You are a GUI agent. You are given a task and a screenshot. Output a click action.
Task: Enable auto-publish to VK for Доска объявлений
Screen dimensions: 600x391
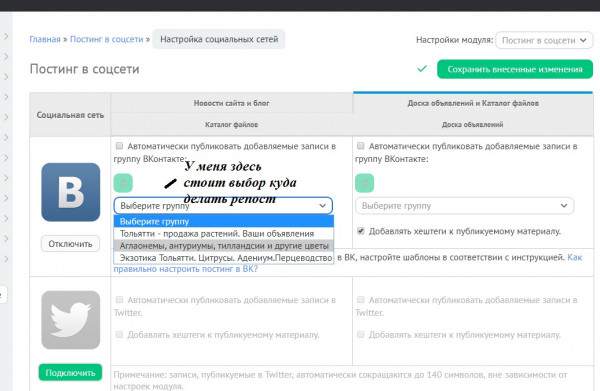pos(360,146)
